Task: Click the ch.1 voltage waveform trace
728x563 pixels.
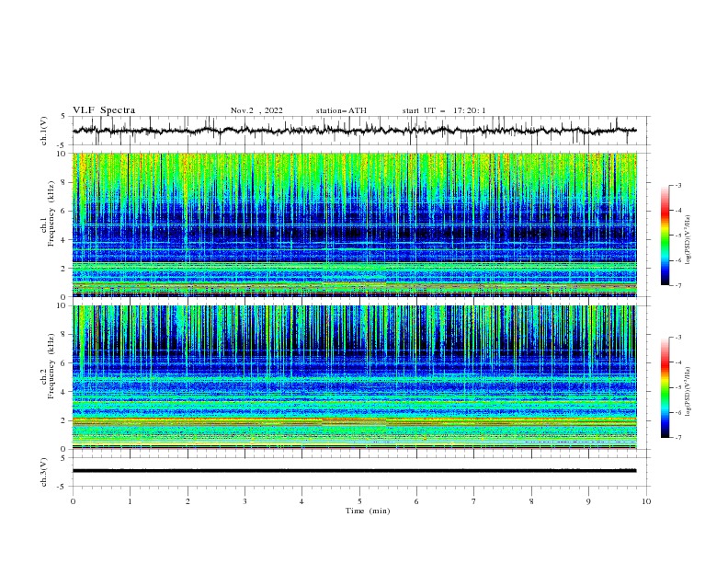Action: click(354, 131)
